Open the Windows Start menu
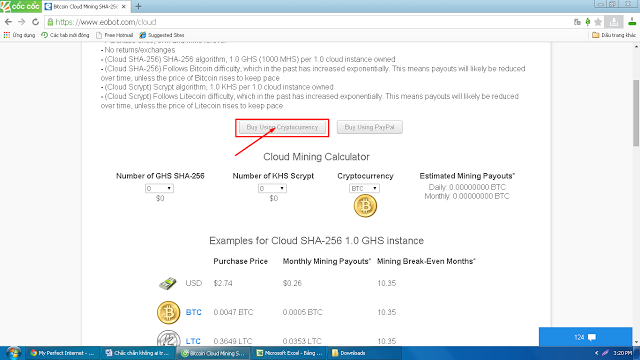Image resolution: width=640 pixels, height=360 pixels. click(x=13, y=353)
